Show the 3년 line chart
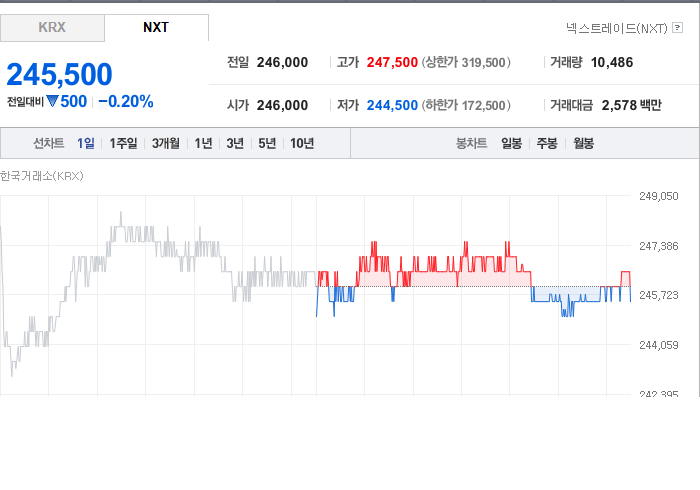This screenshot has height=490, width=700. click(x=235, y=143)
